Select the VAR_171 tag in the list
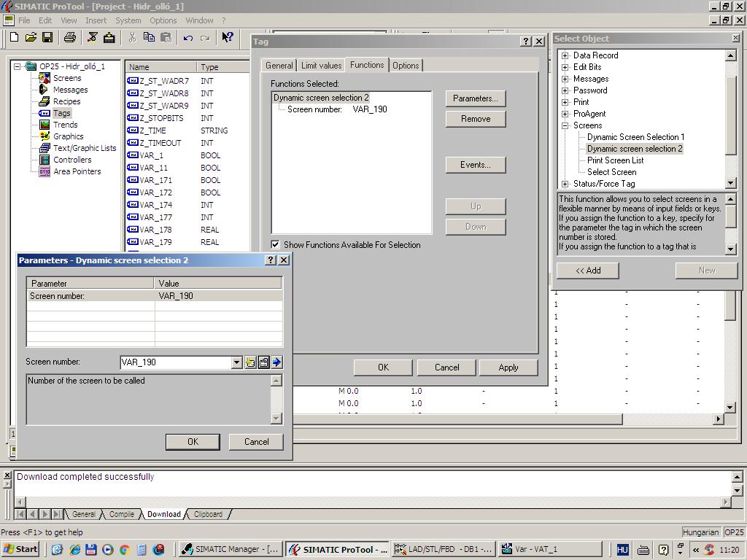Image resolution: width=747 pixels, height=560 pixels. tap(156, 180)
